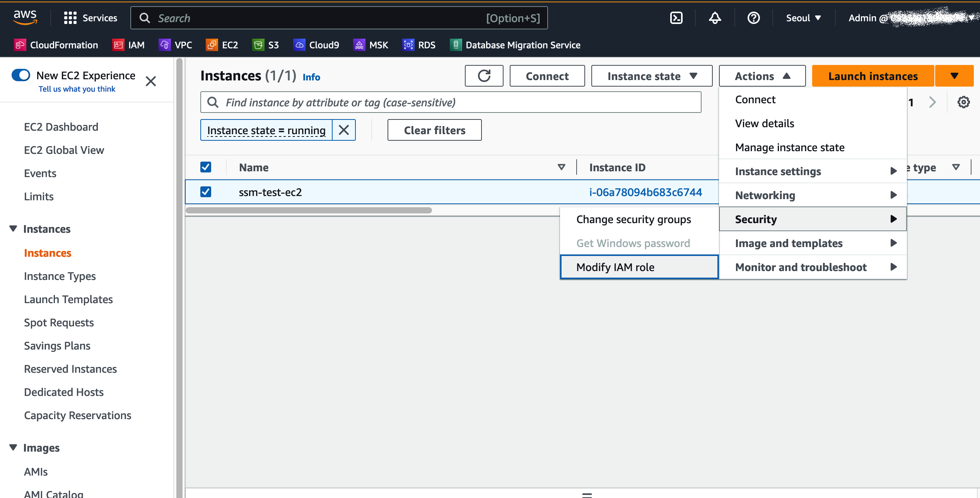
Task: Toggle the New EC2 Experience switch
Action: (21, 75)
